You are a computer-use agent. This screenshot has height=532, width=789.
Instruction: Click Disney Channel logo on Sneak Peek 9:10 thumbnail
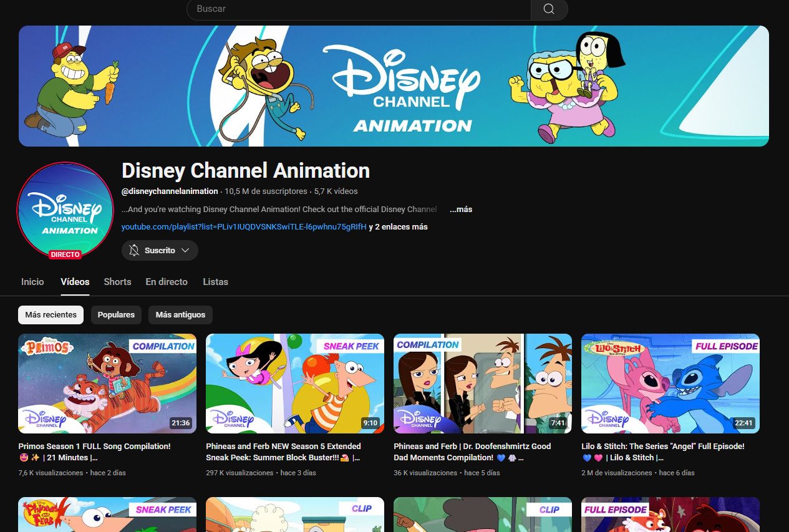tap(232, 418)
